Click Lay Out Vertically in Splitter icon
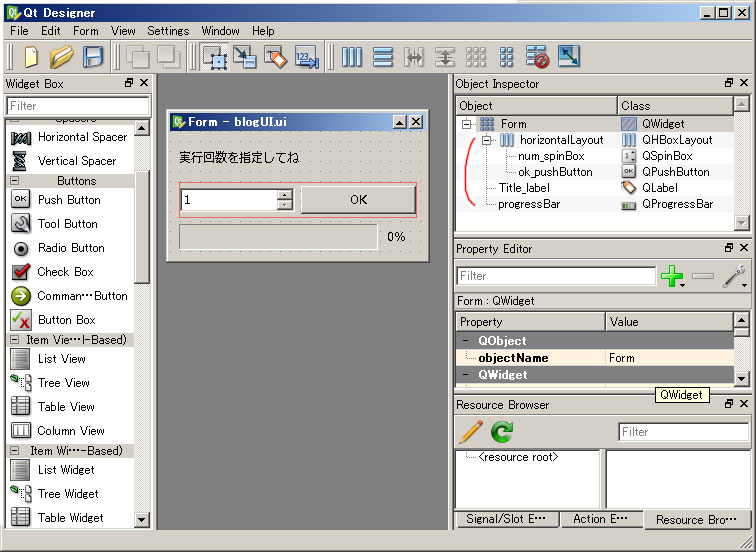 pos(445,57)
